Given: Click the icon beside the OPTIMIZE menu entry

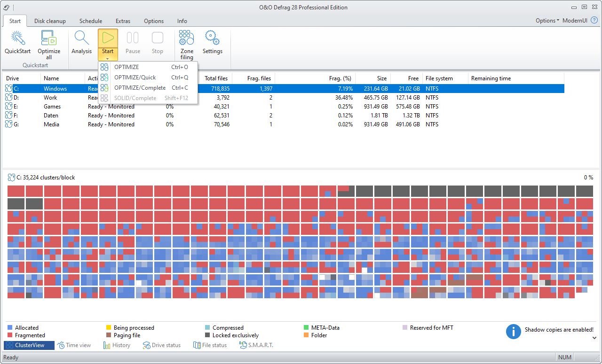Looking at the screenshot, I should click(104, 67).
